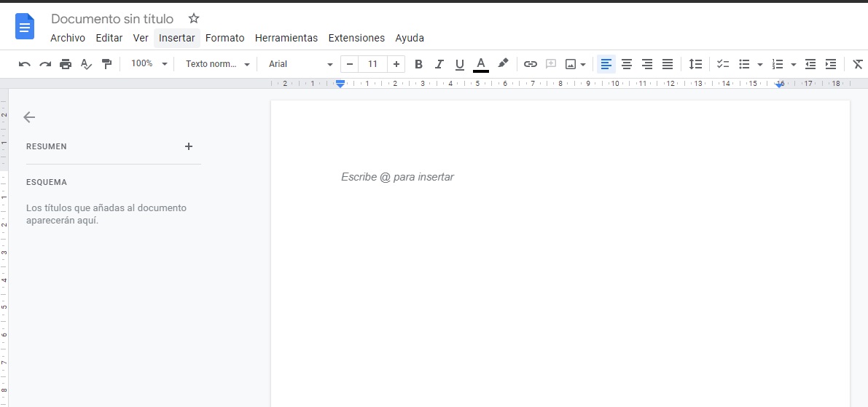Viewport: 868px width, 407px height.
Task: Increase font size with plus button
Action: 396,64
